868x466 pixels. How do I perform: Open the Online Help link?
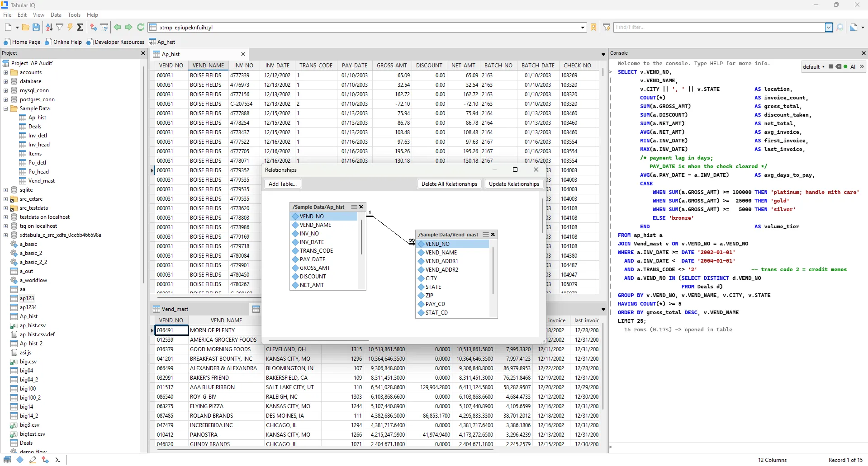[x=63, y=42]
